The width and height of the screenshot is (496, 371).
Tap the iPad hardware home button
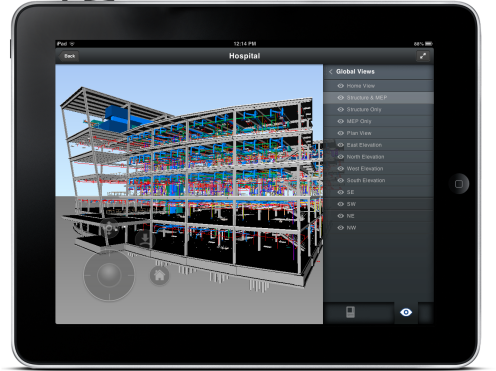(x=459, y=184)
